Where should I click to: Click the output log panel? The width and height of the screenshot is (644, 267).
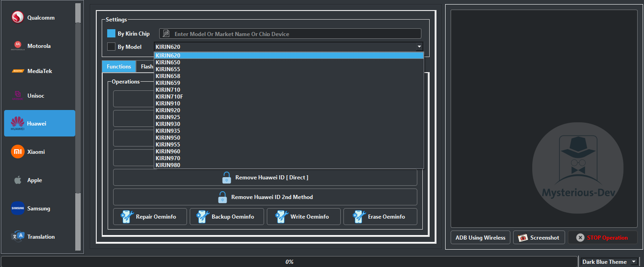click(544, 119)
